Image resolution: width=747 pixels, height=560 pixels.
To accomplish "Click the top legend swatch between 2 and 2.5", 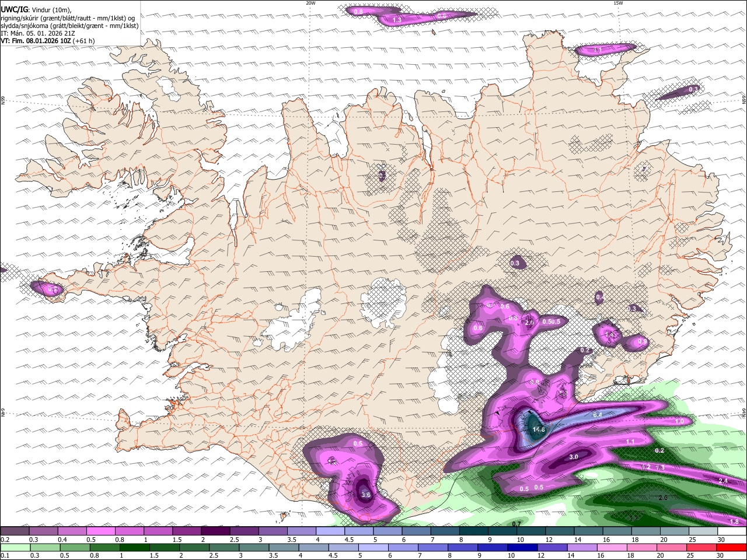I will pos(215,531).
